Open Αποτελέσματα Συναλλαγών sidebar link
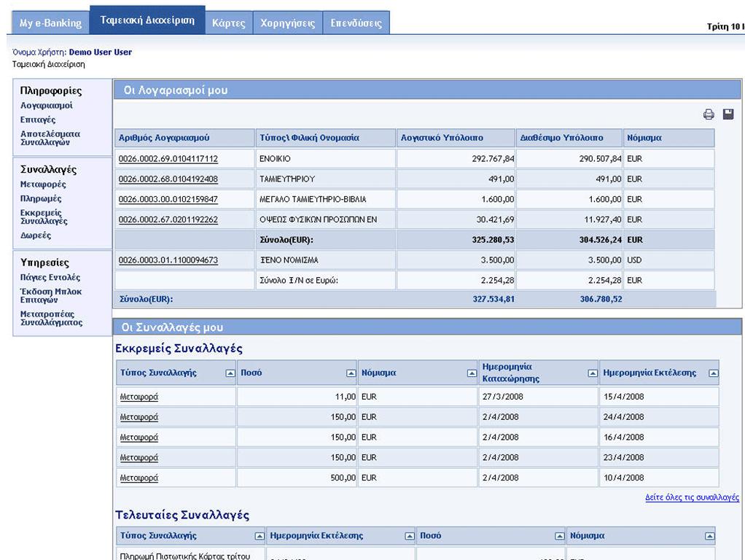 pyautogui.click(x=50, y=138)
